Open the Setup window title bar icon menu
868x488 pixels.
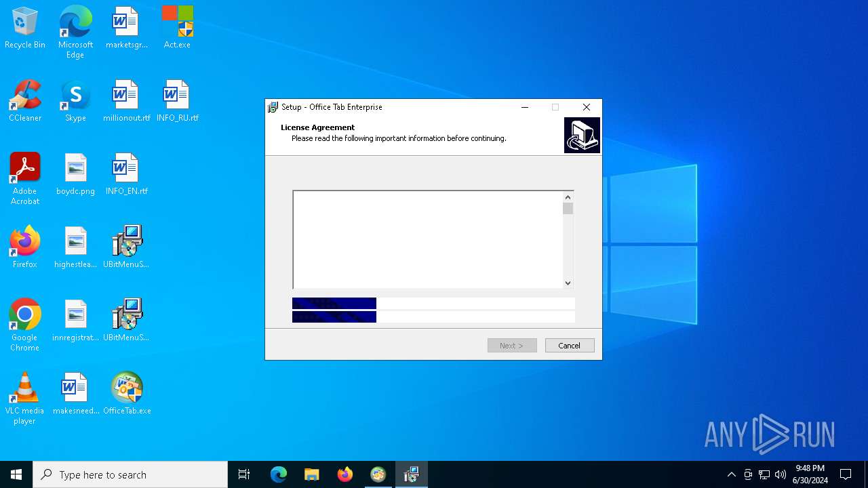[273, 107]
